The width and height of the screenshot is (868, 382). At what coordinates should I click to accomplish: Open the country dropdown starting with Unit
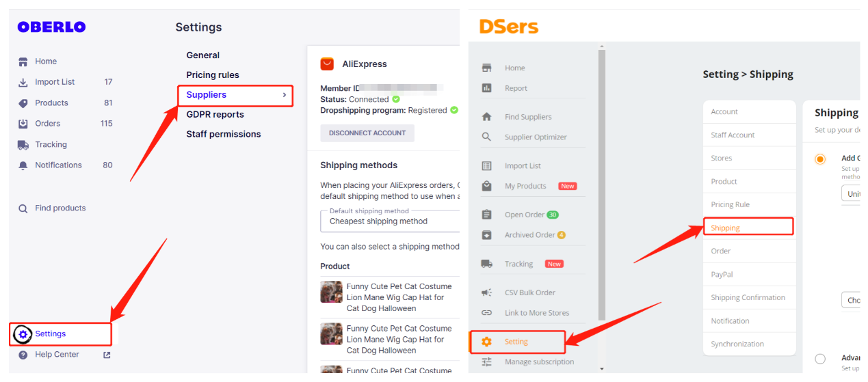[850, 194]
